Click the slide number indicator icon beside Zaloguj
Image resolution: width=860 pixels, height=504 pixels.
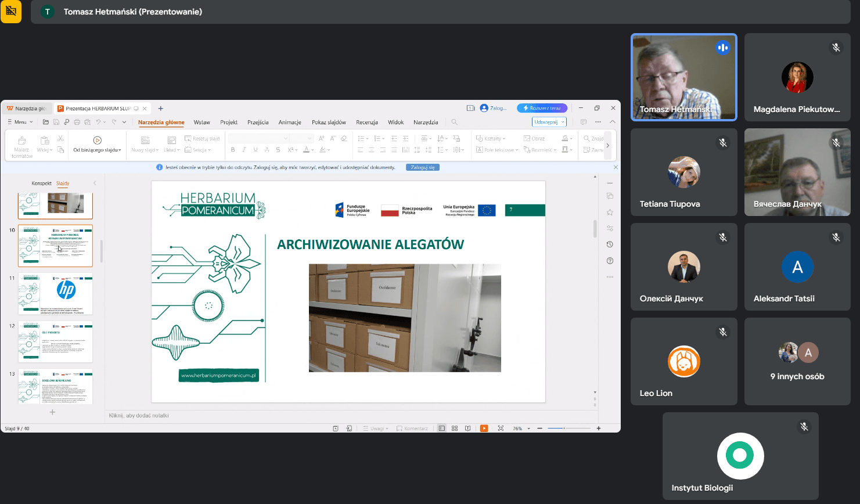click(471, 108)
